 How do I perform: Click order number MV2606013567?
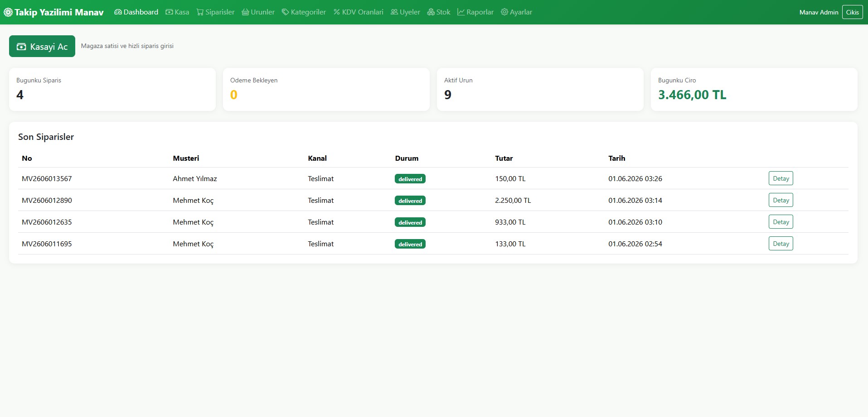pos(47,179)
